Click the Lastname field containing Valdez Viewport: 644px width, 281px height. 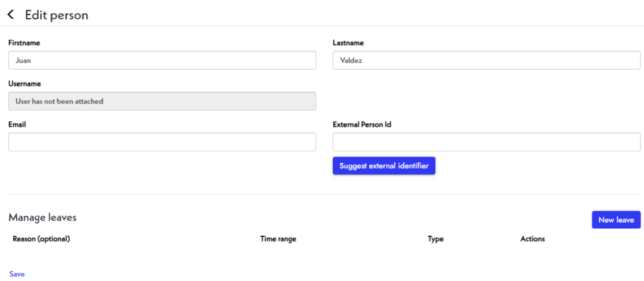pyautogui.click(x=486, y=60)
